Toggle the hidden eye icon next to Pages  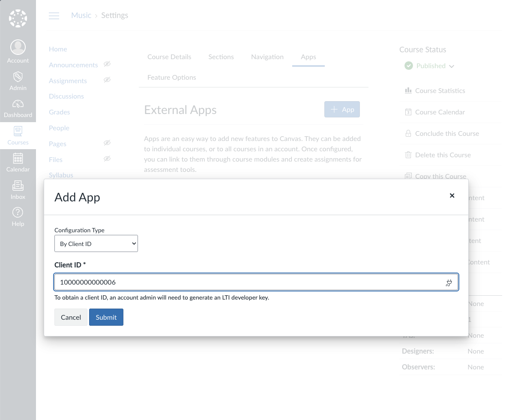[107, 143]
